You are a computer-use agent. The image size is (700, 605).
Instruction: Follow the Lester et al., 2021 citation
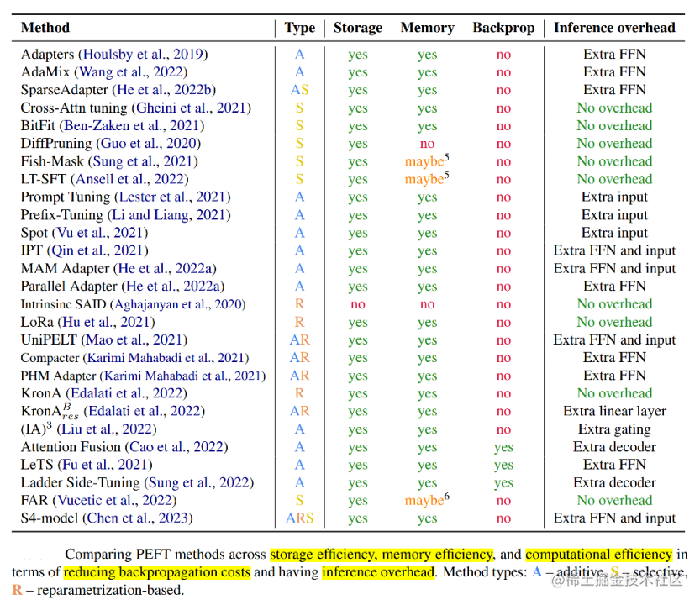click(172, 197)
